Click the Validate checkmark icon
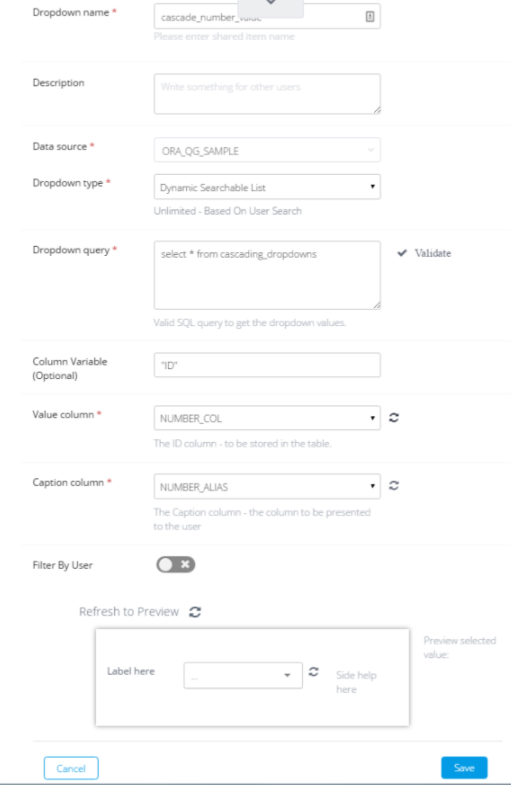This screenshot has height=792, width=511. pyautogui.click(x=402, y=253)
